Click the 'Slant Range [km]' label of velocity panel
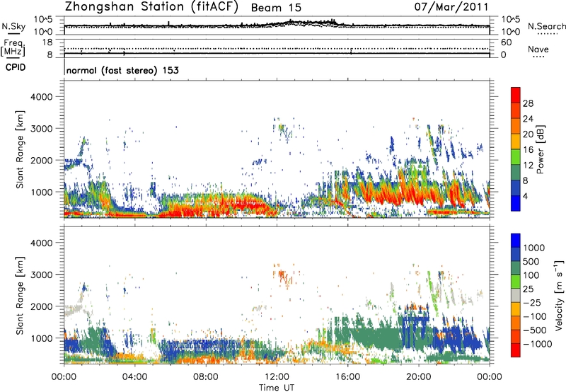 point(20,295)
